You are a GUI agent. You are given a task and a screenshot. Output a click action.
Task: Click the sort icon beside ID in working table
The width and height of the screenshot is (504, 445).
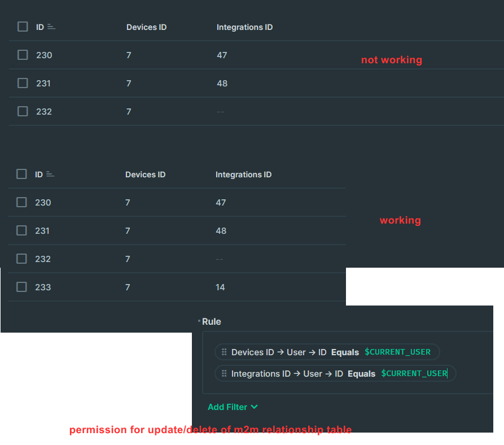[50, 174]
